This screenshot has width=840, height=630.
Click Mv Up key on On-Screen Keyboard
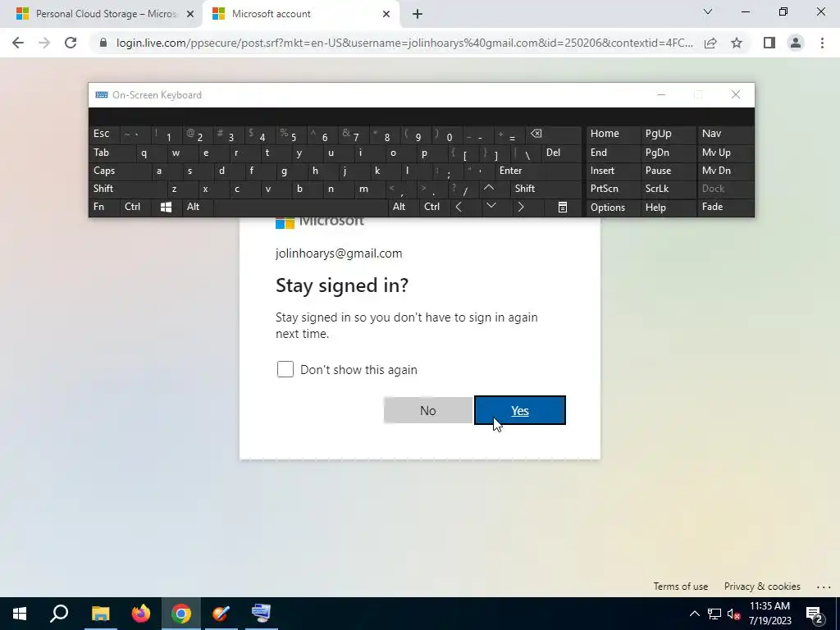coord(725,153)
